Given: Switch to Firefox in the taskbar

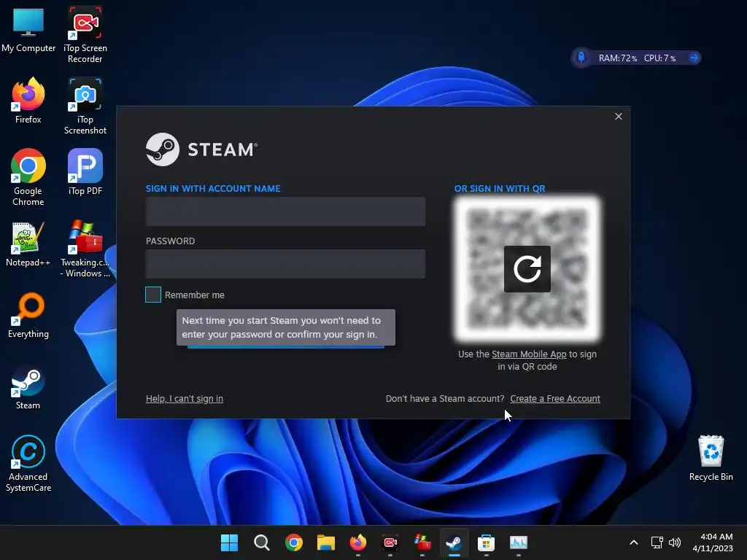Looking at the screenshot, I should (x=358, y=542).
